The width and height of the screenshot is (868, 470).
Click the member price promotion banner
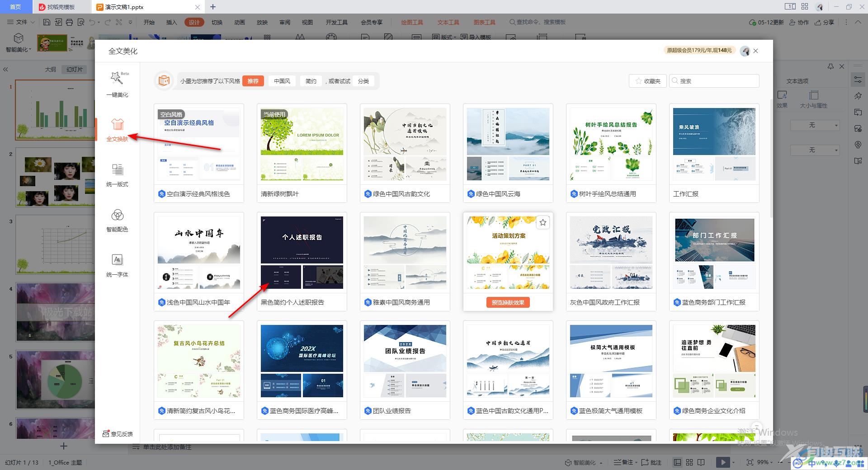(x=699, y=50)
